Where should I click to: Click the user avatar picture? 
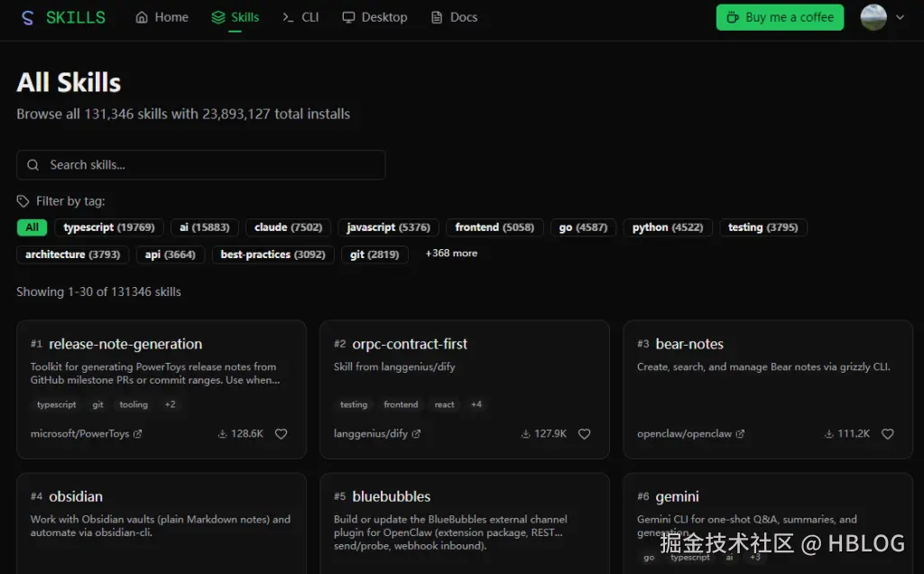point(873,17)
